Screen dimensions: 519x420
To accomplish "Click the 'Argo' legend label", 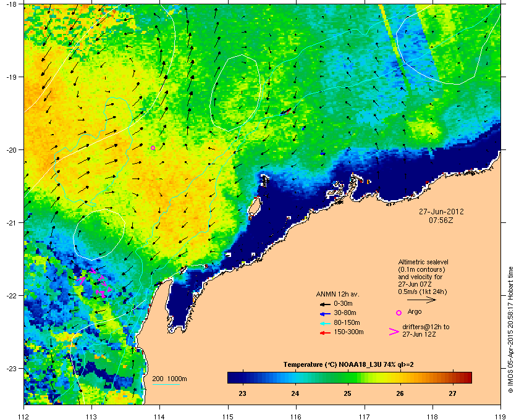I will [x=415, y=311].
